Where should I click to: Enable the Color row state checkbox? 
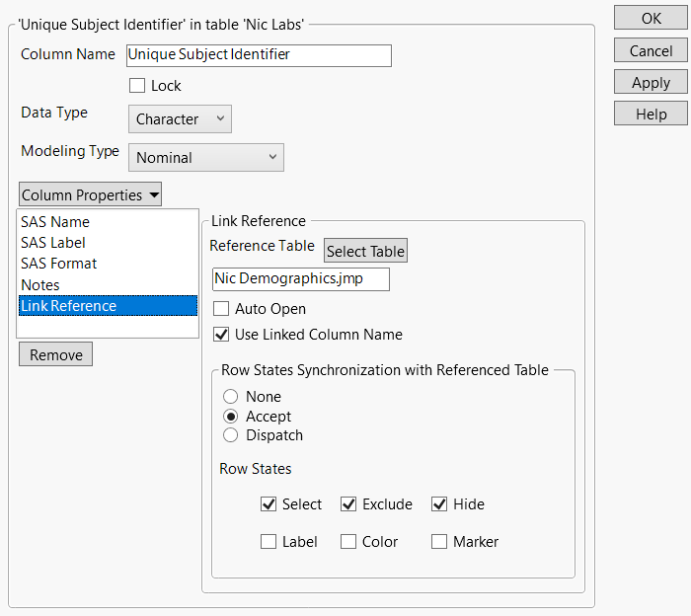click(x=348, y=542)
